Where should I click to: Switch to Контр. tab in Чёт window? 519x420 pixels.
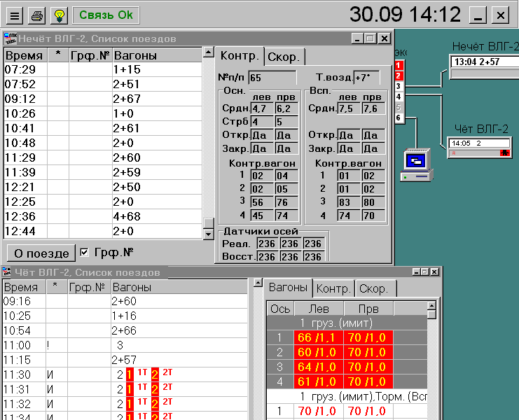coord(333,288)
